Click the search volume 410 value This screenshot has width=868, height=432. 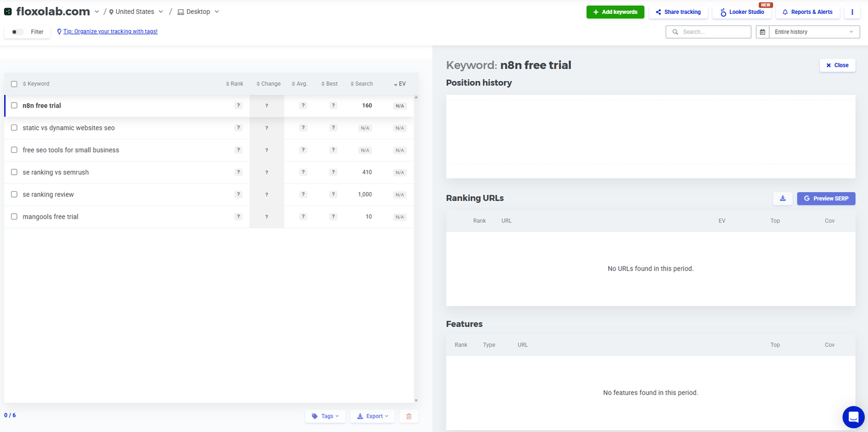[367, 172]
